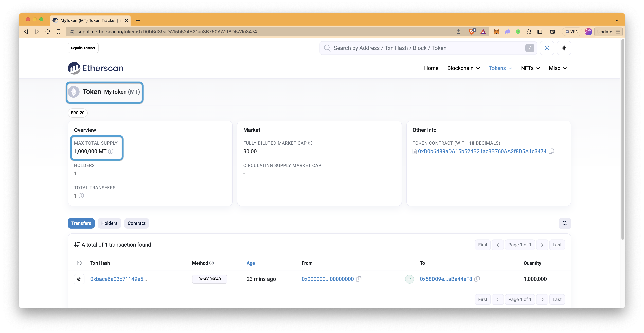Go back with the browser back arrow
Viewport: 644px width, 333px height.
pyautogui.click(x=26, y=31)
